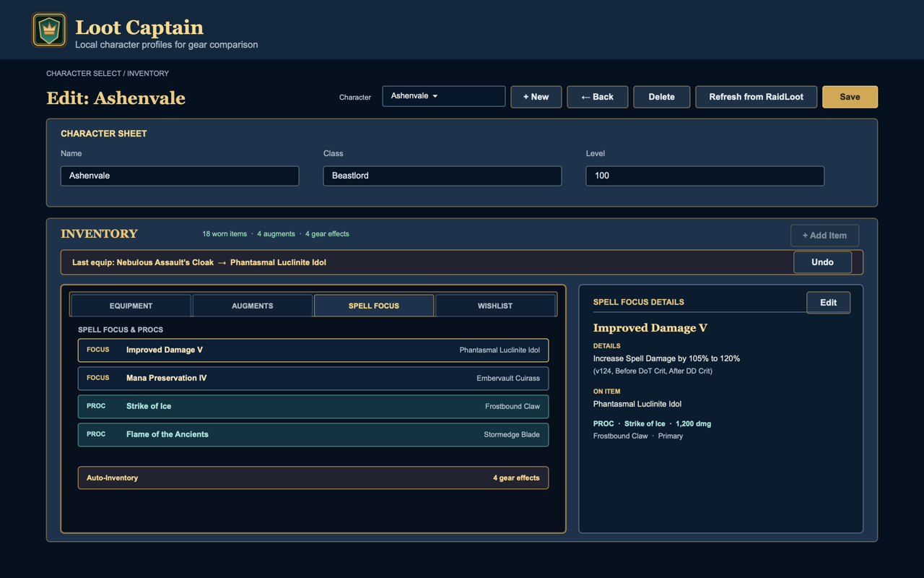Click the 'Improved Damage V' details heading
Screen dimensions: 924x578
point(650,328)
